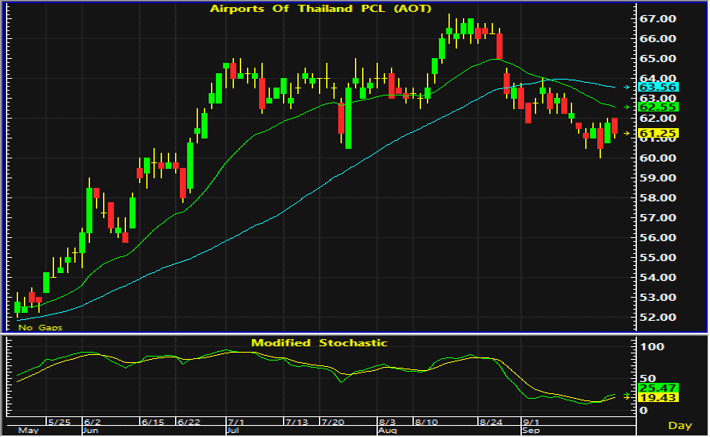Click the Modified Stochastic panel title
This screenshot has height=437, width=710.
click(x=319, y=343)
